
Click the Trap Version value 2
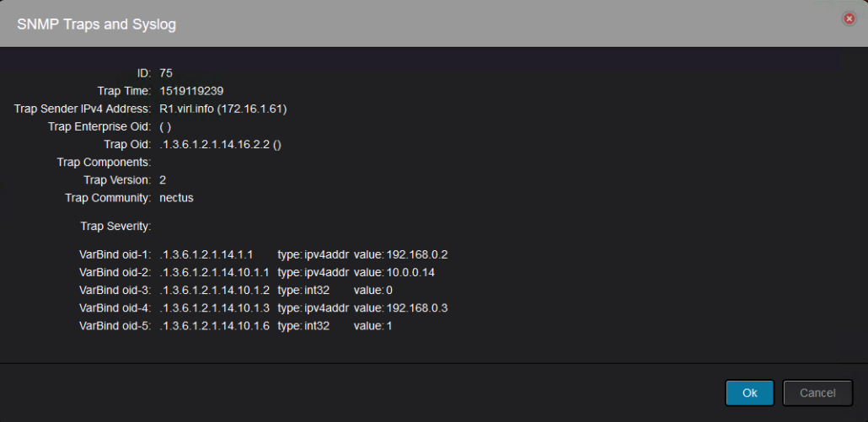[163, 180]
